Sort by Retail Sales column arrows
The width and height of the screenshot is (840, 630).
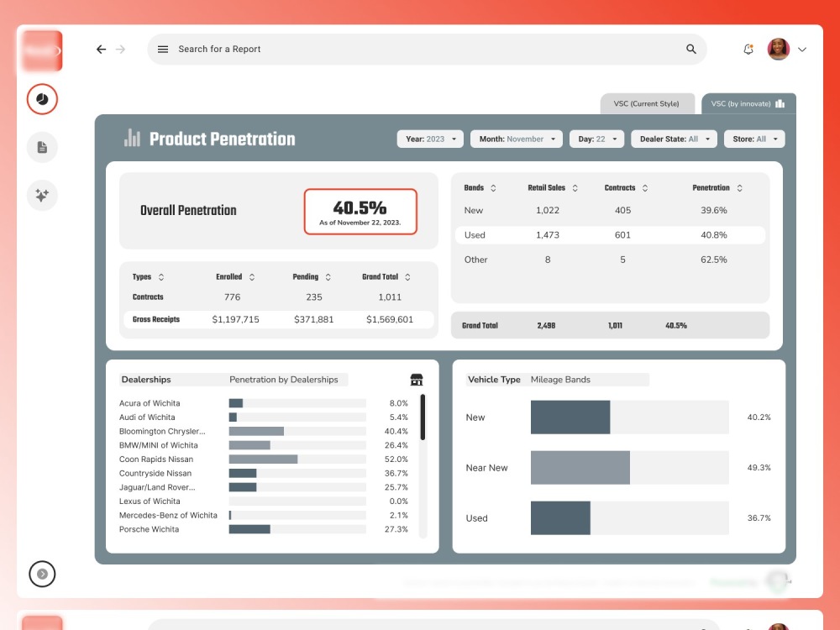[x=575, y=188]
